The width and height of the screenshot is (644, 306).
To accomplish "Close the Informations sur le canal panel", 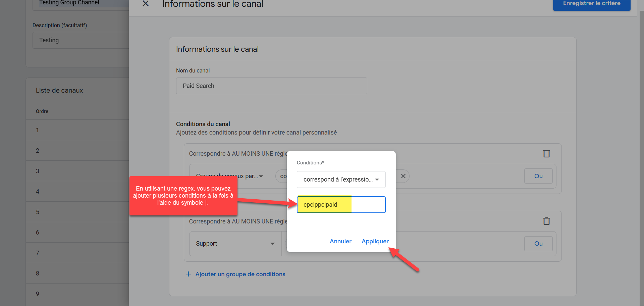I will [146, 4].
